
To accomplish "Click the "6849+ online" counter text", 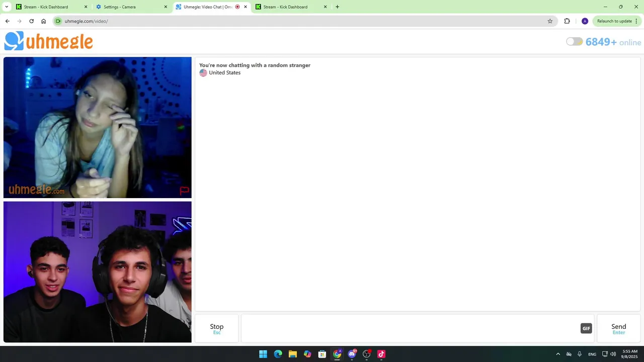I will tap(613, 42).
